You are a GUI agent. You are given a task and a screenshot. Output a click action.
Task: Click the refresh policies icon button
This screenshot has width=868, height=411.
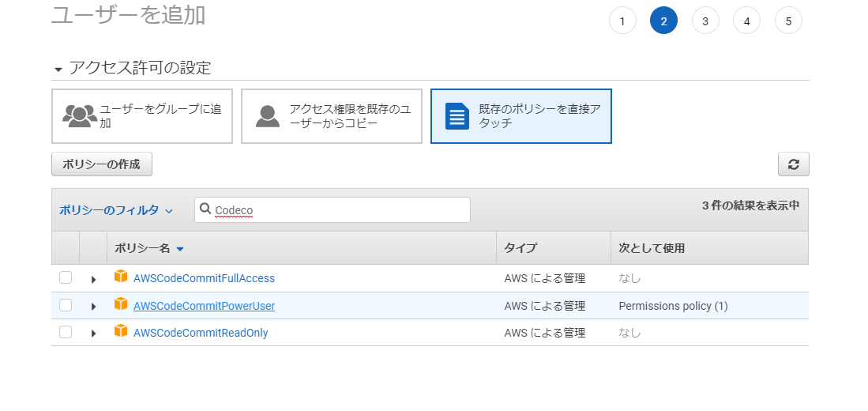click(793, 164)
